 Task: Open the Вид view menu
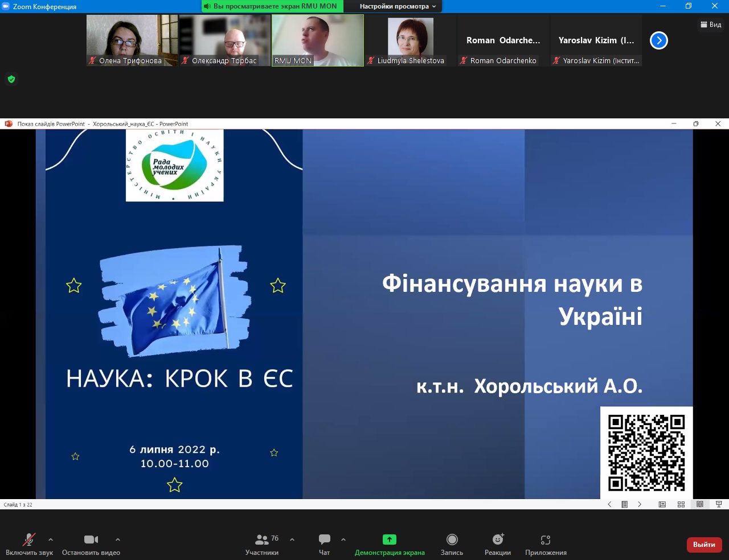click(x=711, y=24)
